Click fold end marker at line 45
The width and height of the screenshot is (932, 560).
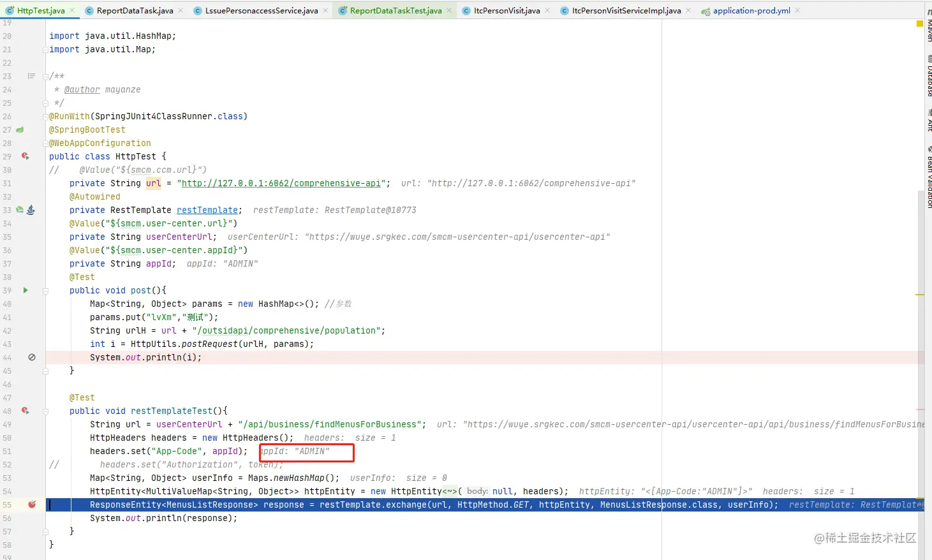click(x=46, y=371)
